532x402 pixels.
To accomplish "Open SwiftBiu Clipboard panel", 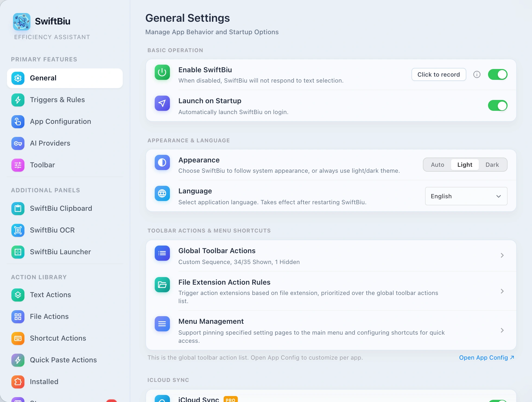I will 65,209.
